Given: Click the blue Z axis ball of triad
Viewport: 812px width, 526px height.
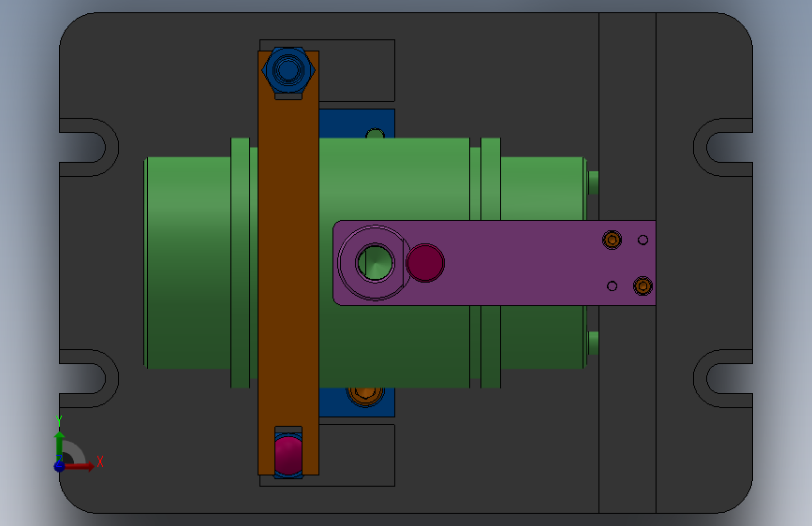Looking at the screenshot, I should click(x=60, y=466).
